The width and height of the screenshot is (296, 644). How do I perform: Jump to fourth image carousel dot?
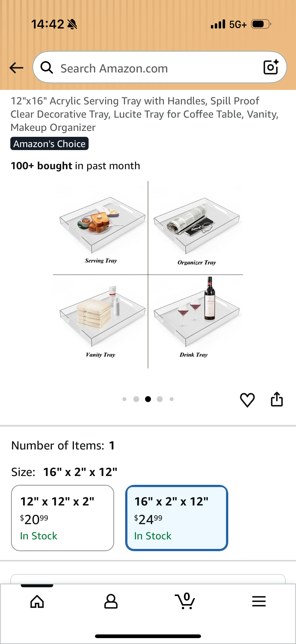pyautogui.click(x=160, y=399)
